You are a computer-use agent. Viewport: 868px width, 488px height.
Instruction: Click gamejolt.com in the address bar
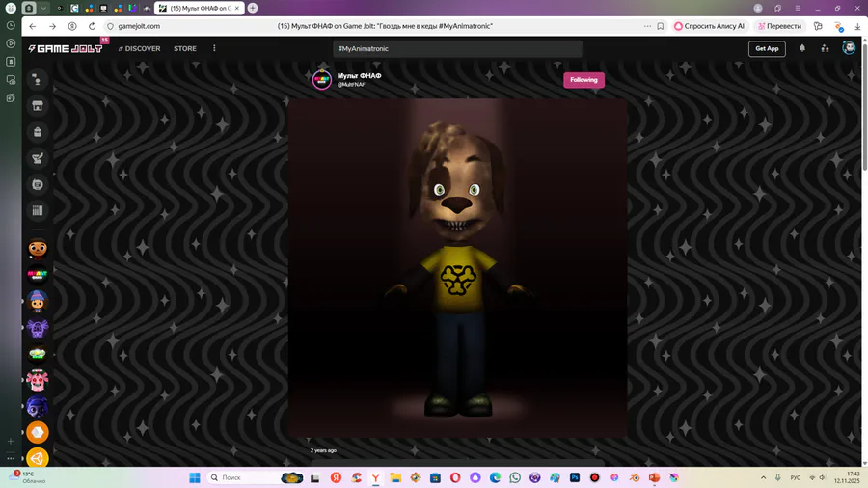pyautogui.click(x=139, y=26)
